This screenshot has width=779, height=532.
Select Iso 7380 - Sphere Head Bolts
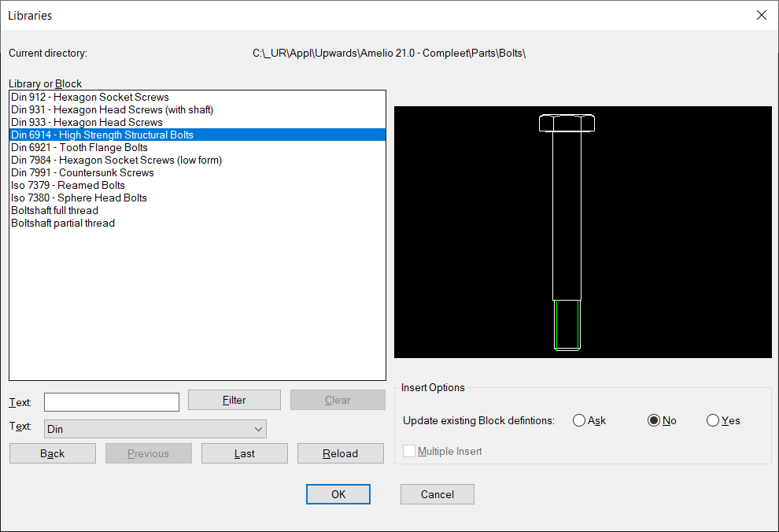point(198,198)
